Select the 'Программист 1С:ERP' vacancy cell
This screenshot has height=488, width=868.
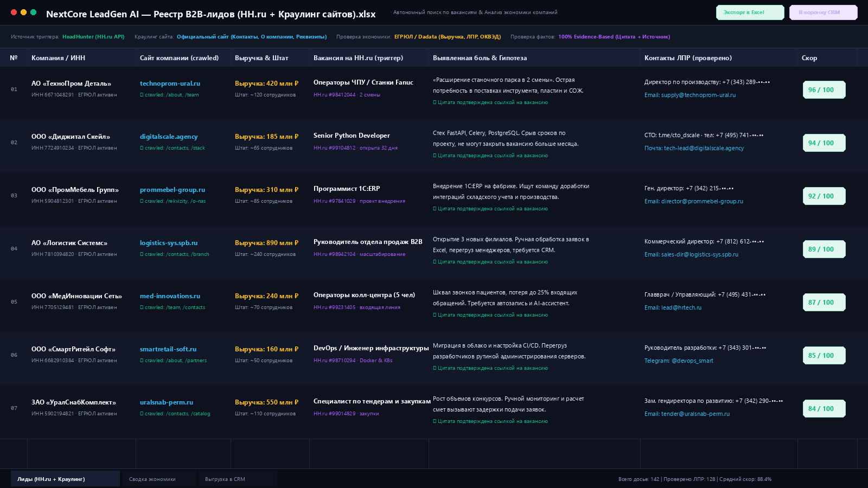[x=347, y=189]
